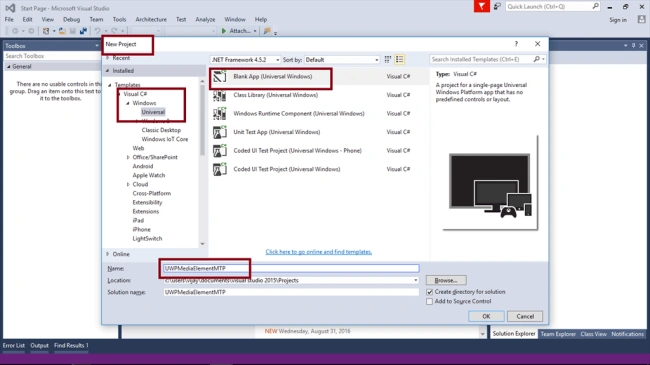
Task: Select Classic Desktop in the template tree
Action: tap(161, 130)
